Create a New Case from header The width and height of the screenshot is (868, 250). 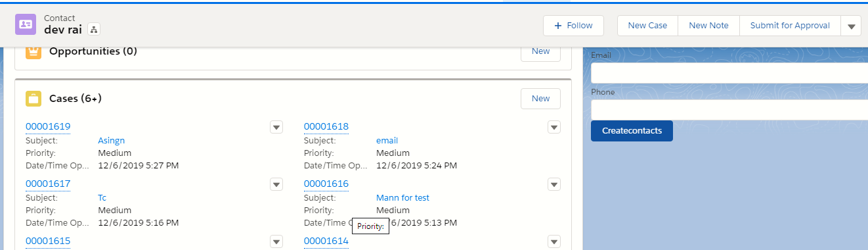647,26
